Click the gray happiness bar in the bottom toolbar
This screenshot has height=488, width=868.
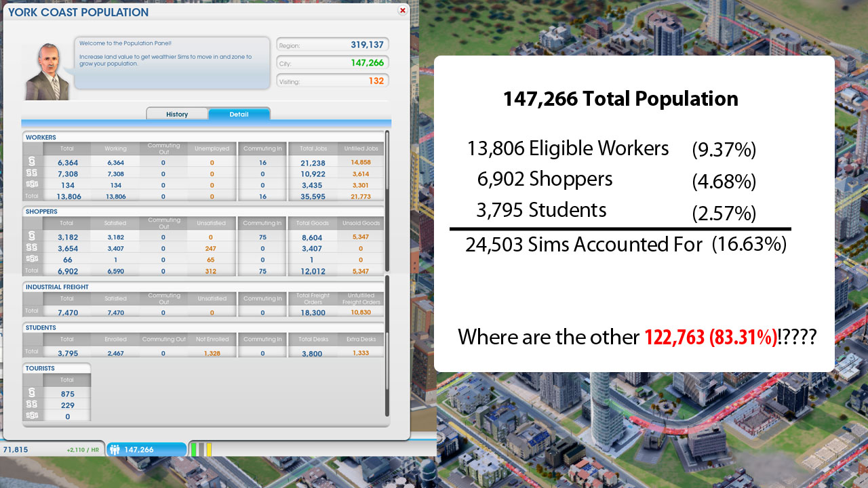click(x=201, y=449)
